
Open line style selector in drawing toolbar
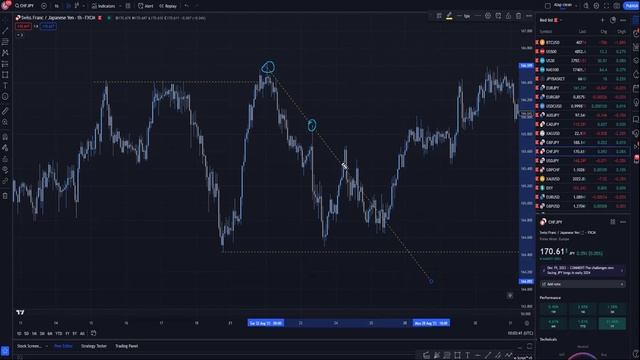478,16
